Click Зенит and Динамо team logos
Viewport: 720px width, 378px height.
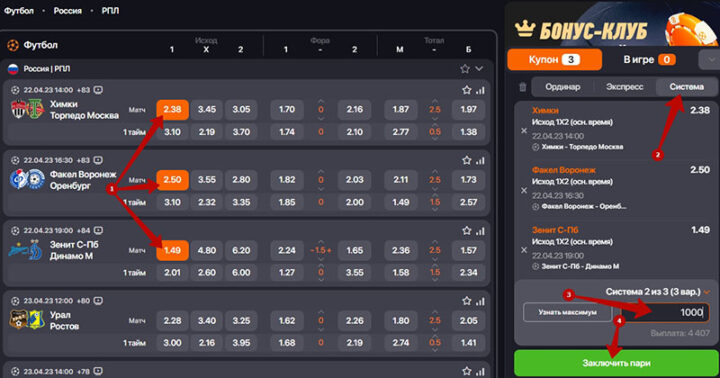(x=26, y=250)
